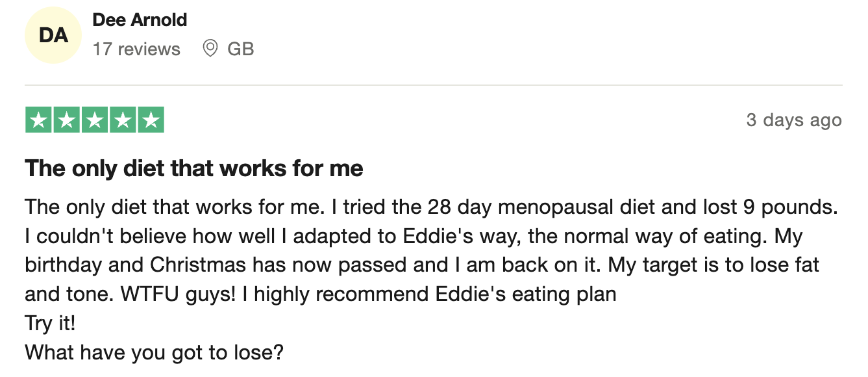Click the DA avatar circle
Viewport: 868px width, 377px height.
(x=54, y=35)
